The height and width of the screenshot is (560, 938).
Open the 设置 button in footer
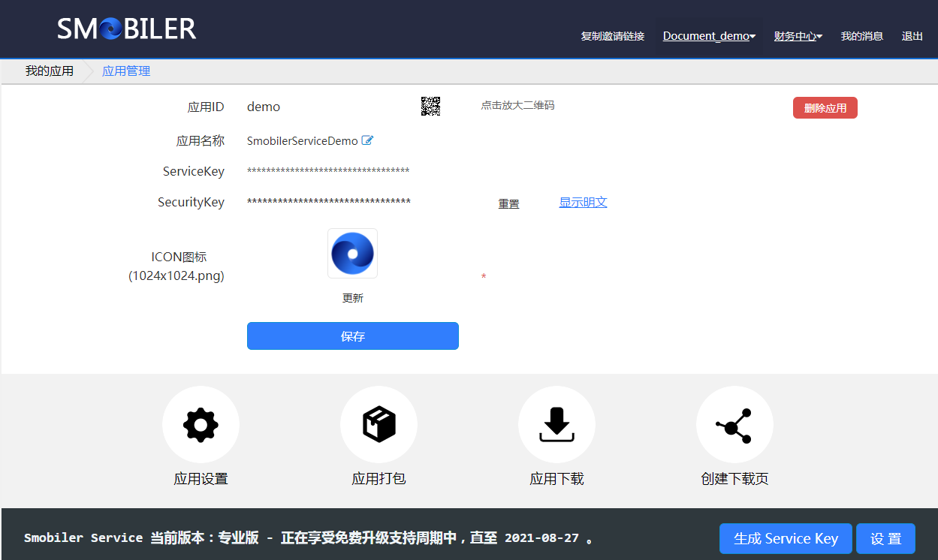click(x=885, y=538)
